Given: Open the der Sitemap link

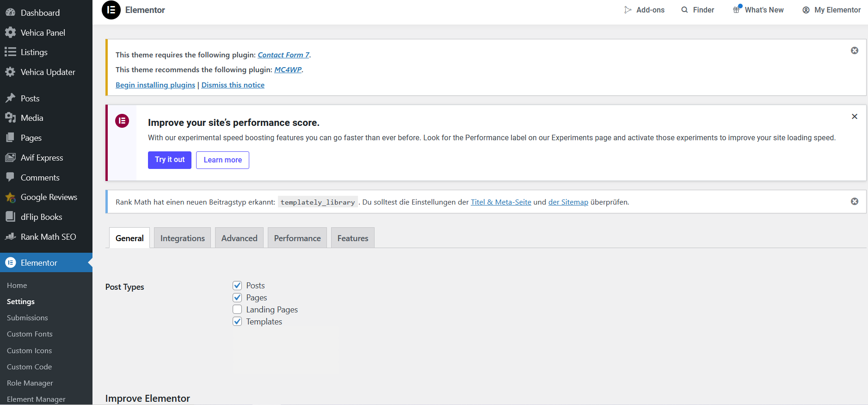Looking at the screenshot, I should coord(568,202).
